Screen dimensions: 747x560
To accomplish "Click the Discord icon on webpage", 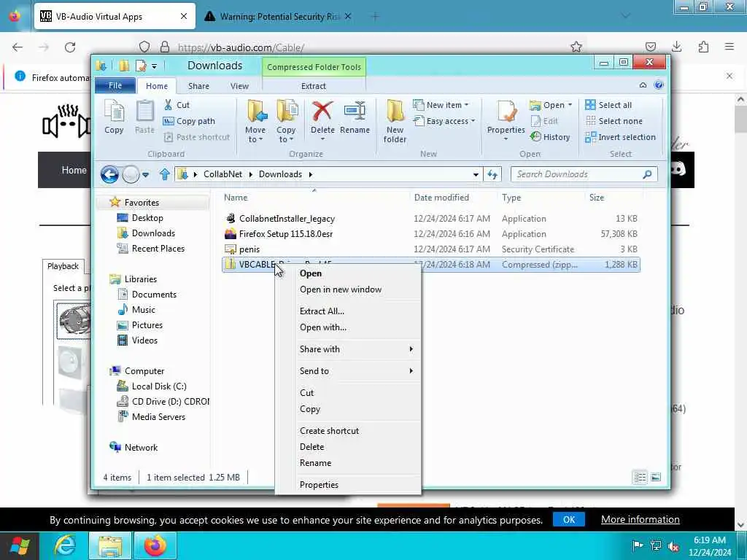I will pyautogui.click(x=678, y=168).
